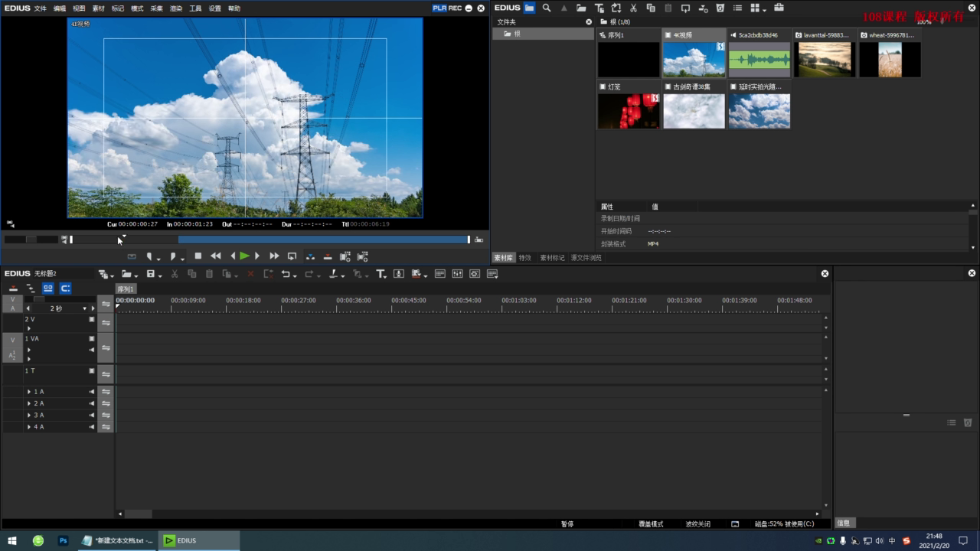Switch player to PLR mode
The image size is (980, 551).
click(x=439, y=8)
